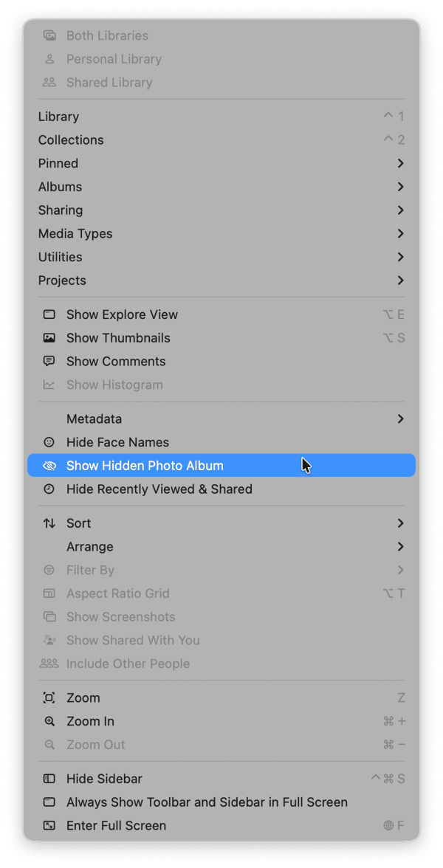The image size is (443, 868).
Task: Click the eye icon beside Show Hidden Photo Album
Action: pyautogui.click(x=49, y=465)
